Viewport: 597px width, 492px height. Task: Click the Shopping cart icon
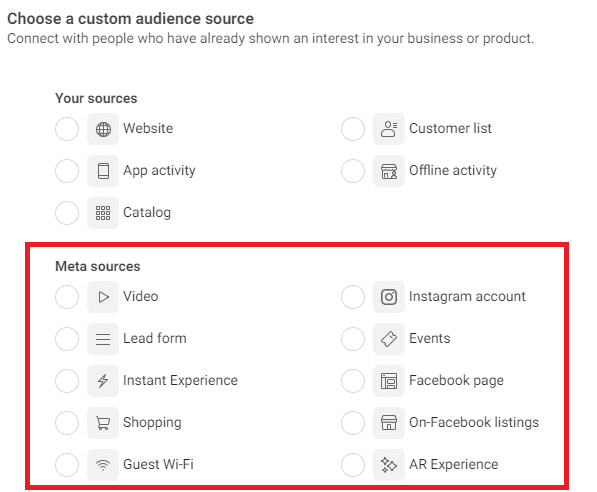103,423
